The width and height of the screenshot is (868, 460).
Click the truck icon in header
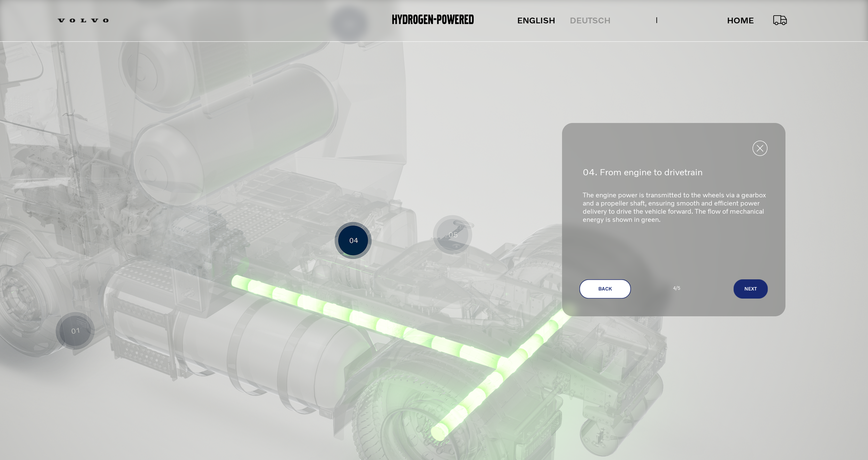[779, 20]
